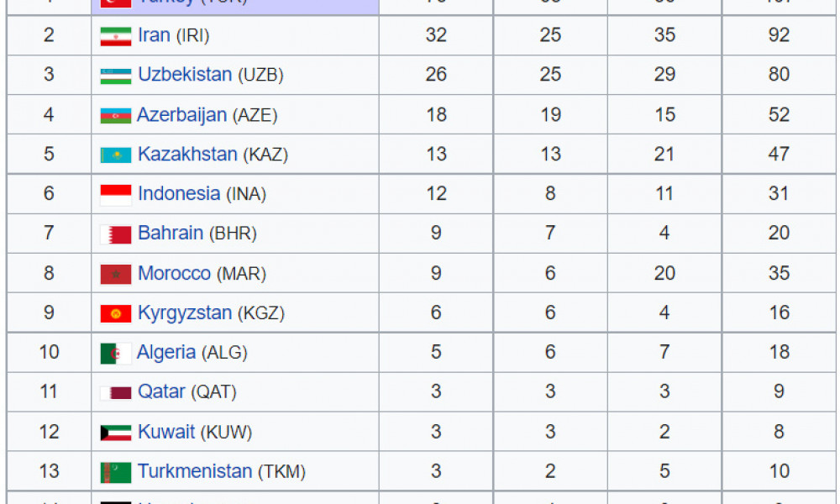Viewport: 840px width, 504px height.
Task: Click the Kyrgyzstan flag icon
Action: (116, 314)
